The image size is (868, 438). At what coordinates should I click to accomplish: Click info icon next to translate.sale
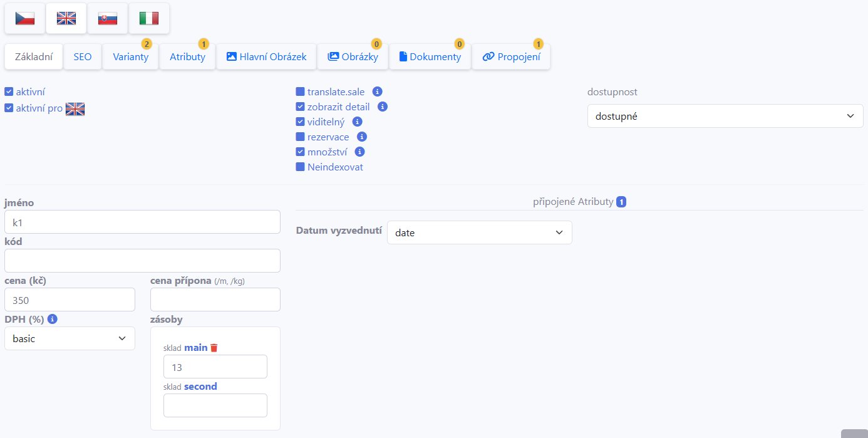[x=377, y=91]
